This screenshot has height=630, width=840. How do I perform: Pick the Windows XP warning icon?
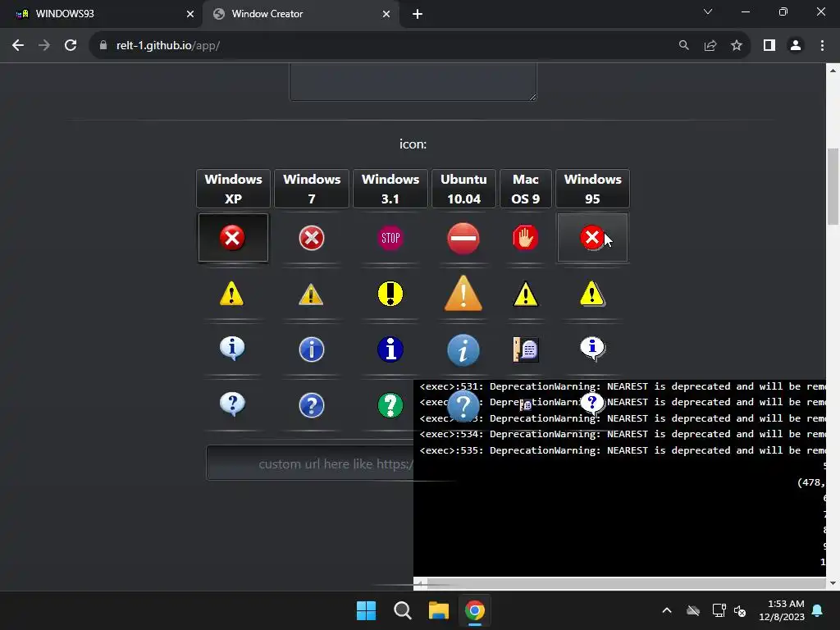(x=232, y=294)
